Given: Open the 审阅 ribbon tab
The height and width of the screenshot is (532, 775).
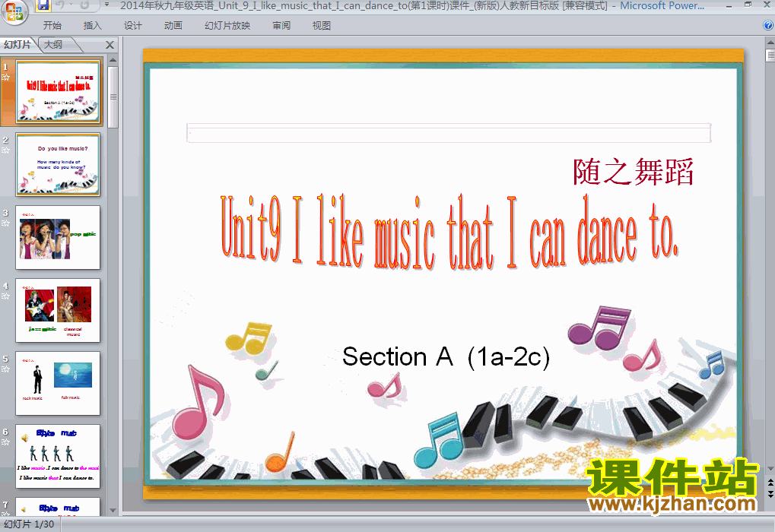Looking at the screenshot, I should 281,26.
